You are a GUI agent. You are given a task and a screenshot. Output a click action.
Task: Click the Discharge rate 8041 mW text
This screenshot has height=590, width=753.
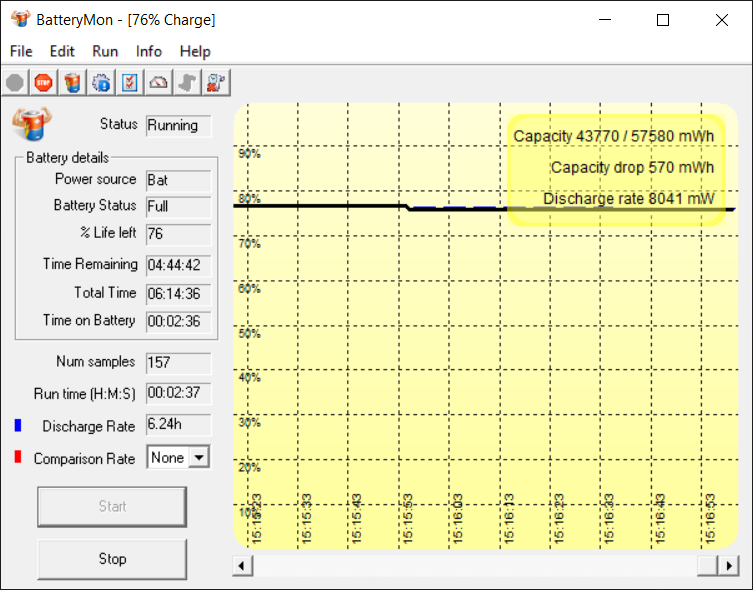[x=629, y=199]
